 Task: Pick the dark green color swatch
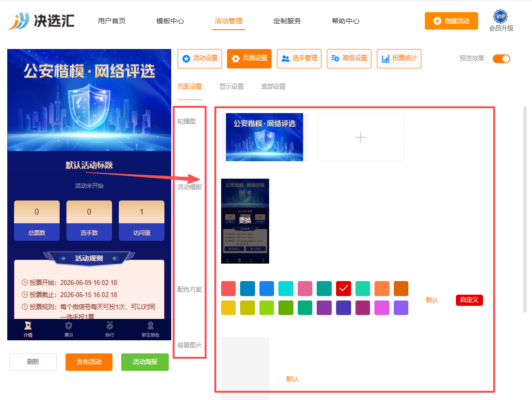(x=286, y=308)
